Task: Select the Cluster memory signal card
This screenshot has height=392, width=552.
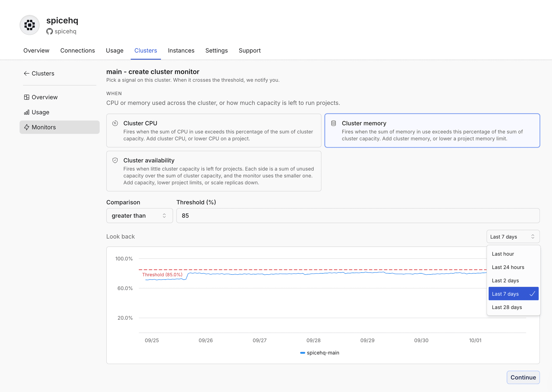Action: (x=432, y=130)
